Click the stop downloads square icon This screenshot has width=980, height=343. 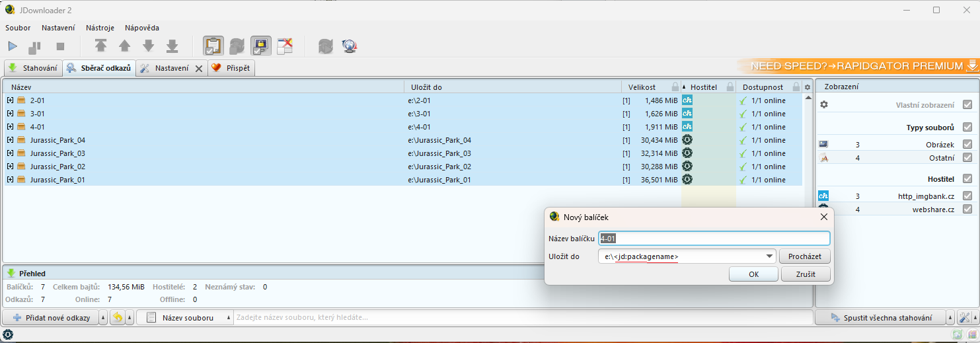coord(60,47)
